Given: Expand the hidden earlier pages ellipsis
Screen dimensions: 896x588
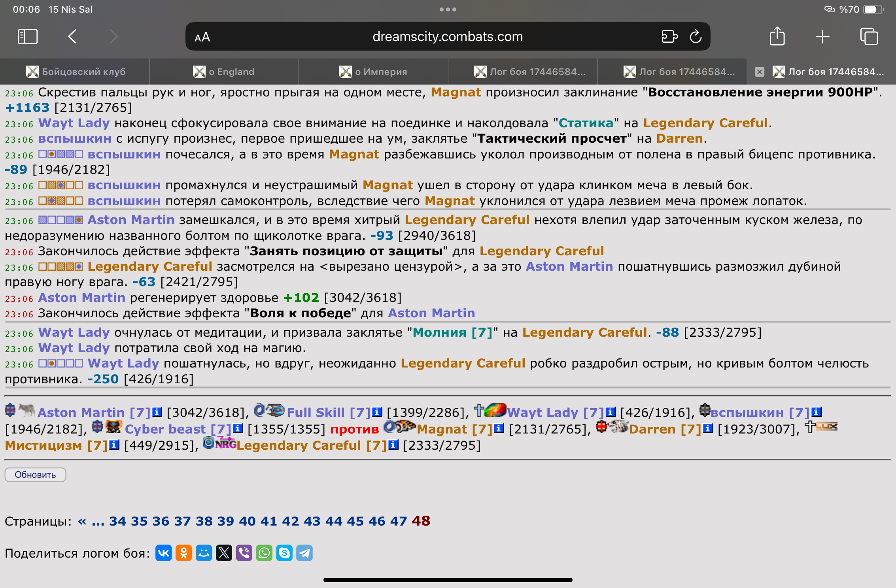Looking at the screenshot, I should click(x=98, y=522).
